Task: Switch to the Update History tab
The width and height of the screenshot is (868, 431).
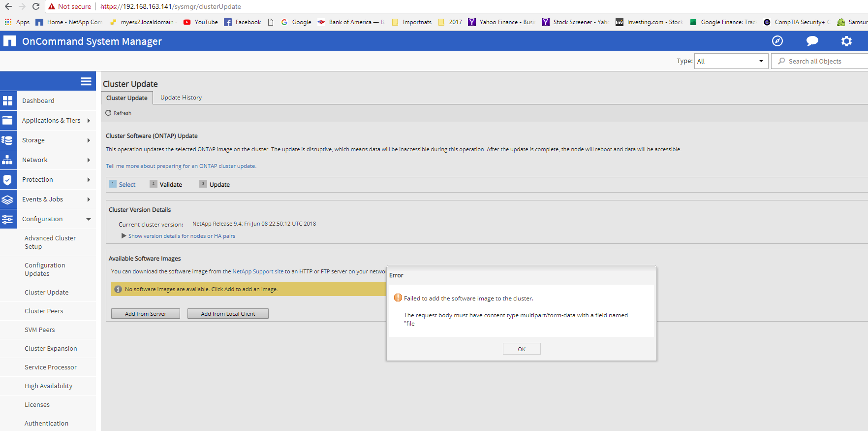Action: [181, 98]
